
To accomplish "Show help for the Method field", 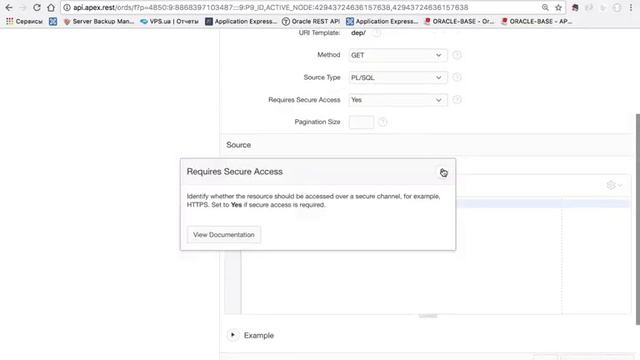I will pyautogui.click(x=457, y=55).
